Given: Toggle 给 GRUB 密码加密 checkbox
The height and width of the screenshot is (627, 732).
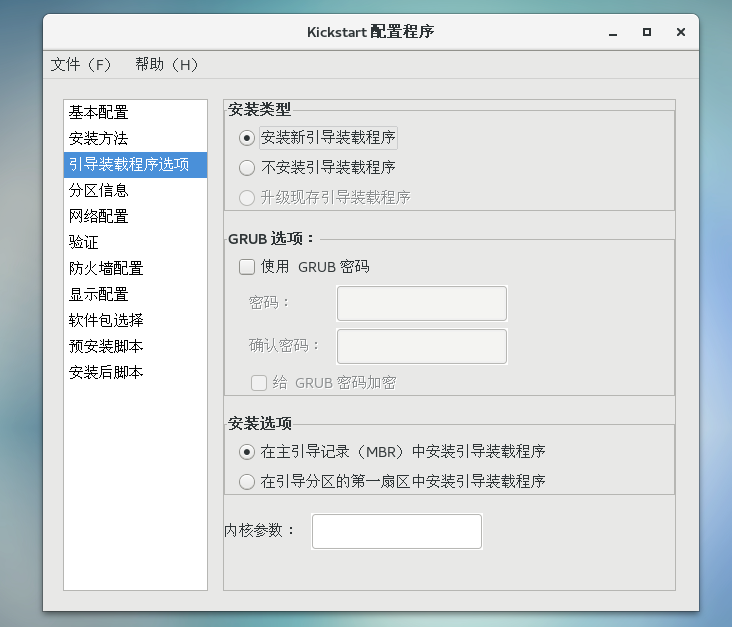Looking at the screenshot, I should (x=259, y=383).
